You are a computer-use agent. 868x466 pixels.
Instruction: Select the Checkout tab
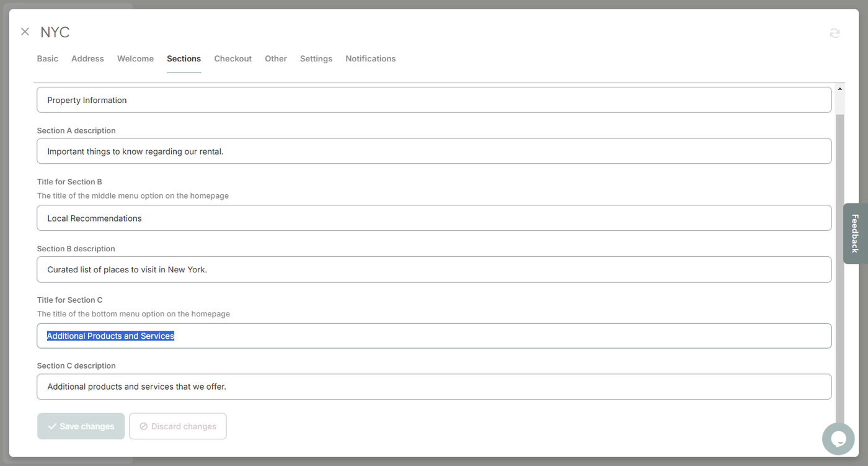[232, 59]
